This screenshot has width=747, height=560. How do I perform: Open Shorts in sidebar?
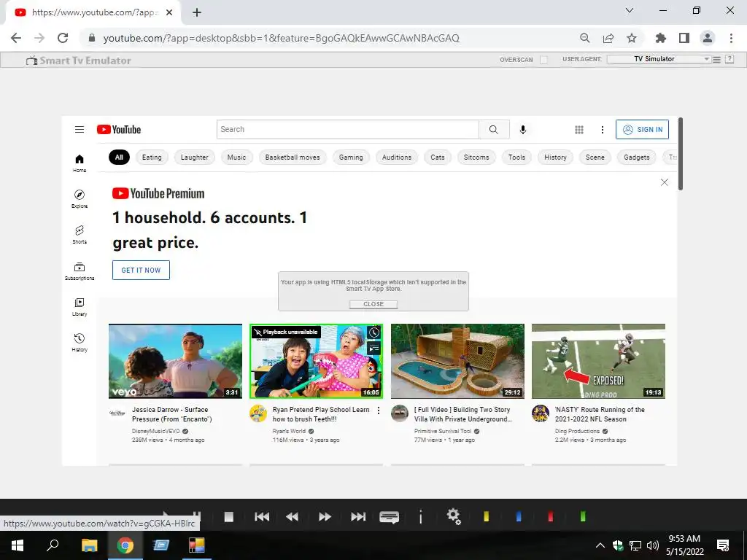[80, 235]
